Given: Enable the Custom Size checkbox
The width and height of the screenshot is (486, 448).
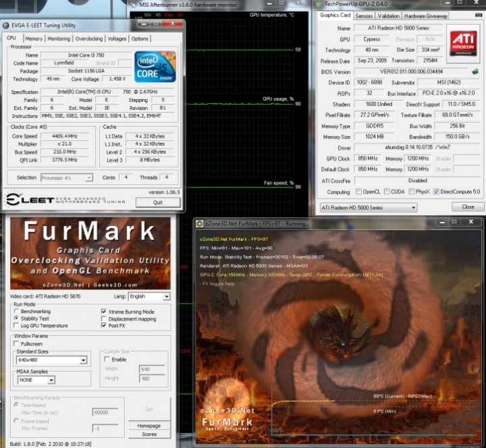Looking at the screenshot, I should (107, 359).
